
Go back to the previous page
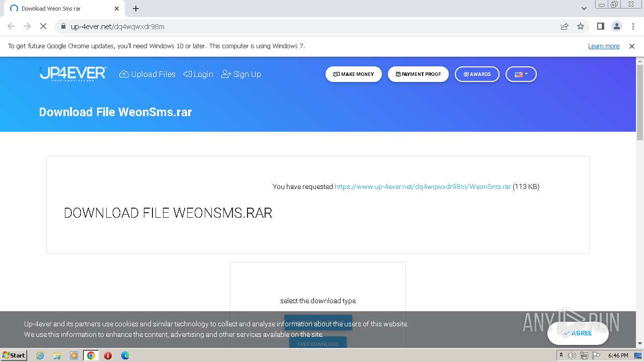11,26
